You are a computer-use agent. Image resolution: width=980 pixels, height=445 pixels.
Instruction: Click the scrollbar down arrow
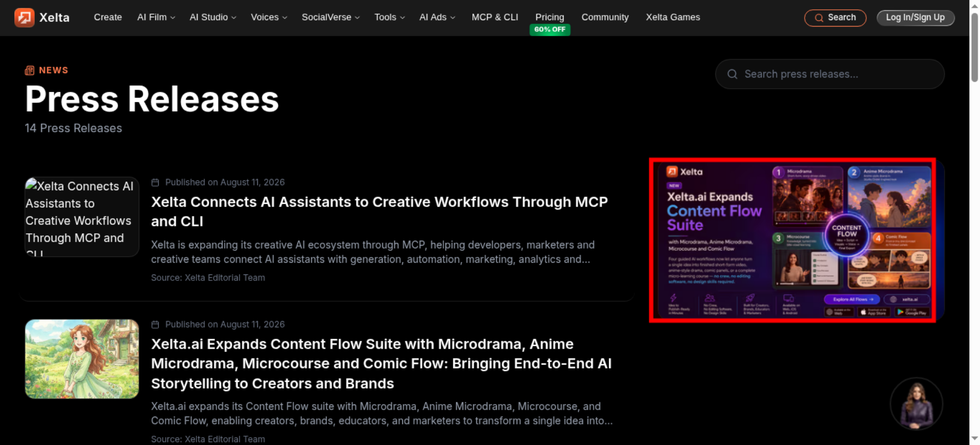tap(975, 439)
